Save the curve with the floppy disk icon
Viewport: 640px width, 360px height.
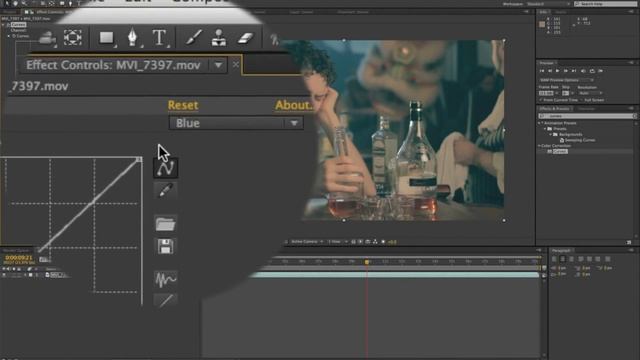click(165, 247)
